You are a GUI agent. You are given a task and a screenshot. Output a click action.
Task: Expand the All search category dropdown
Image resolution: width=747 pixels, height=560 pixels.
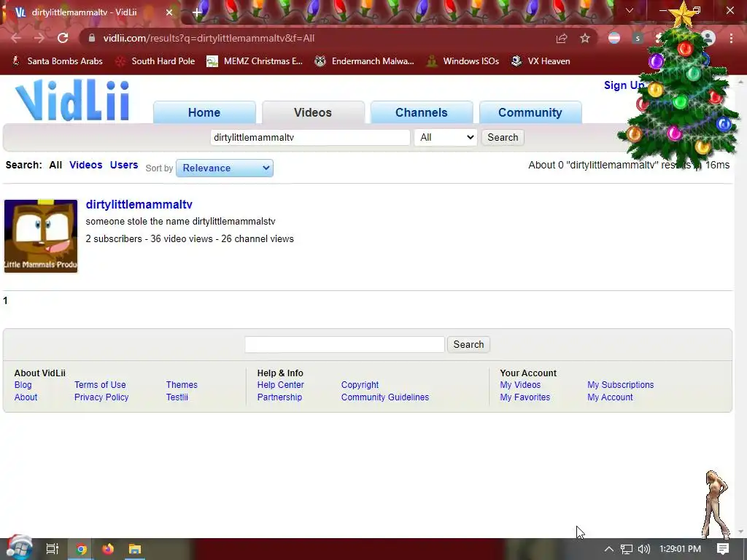click(446, 138)
